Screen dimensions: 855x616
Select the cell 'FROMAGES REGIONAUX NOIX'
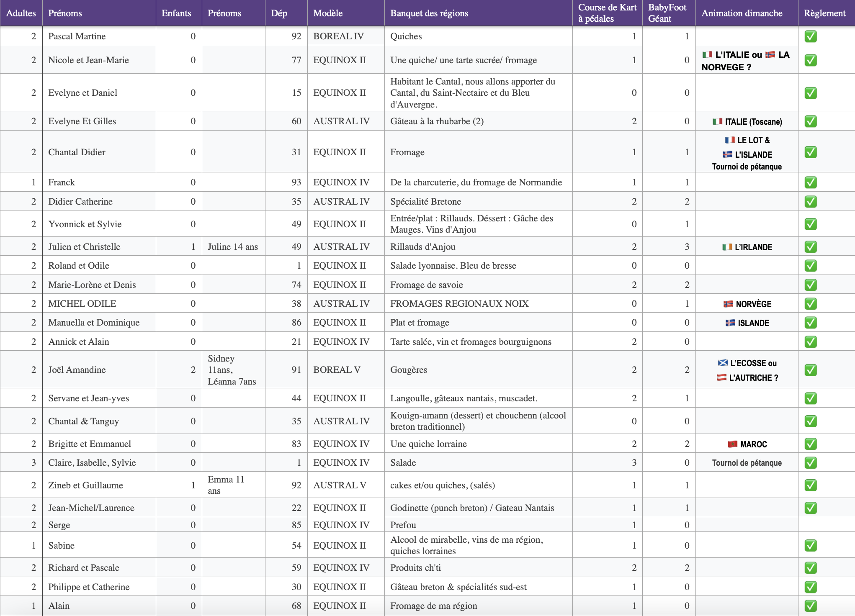[479, 304]
